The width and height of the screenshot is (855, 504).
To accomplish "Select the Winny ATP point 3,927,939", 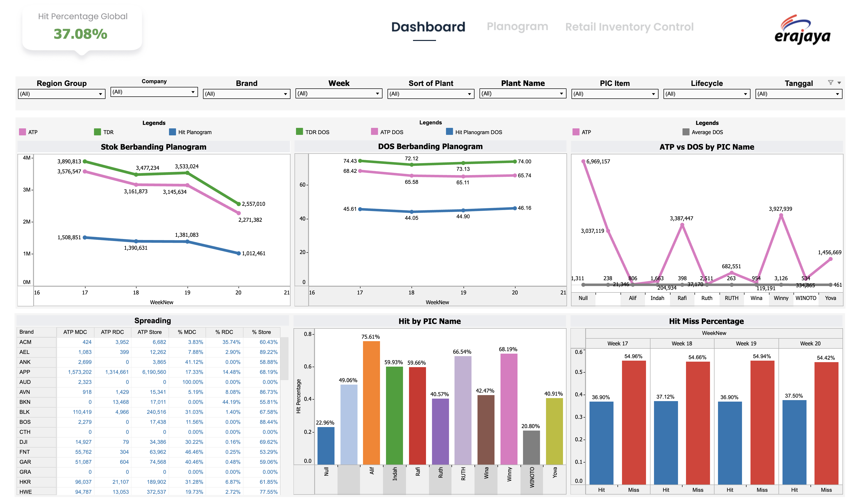I will (781, 216).
